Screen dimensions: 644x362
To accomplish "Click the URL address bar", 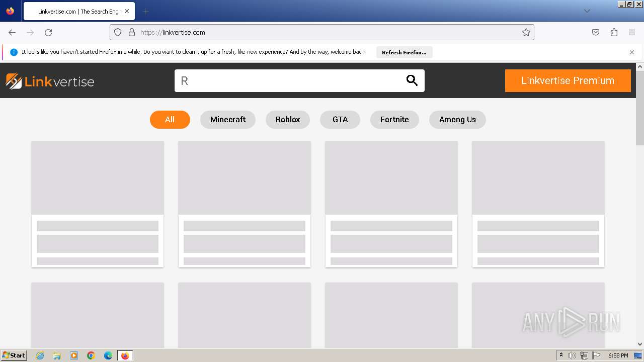I will (322, 32).
